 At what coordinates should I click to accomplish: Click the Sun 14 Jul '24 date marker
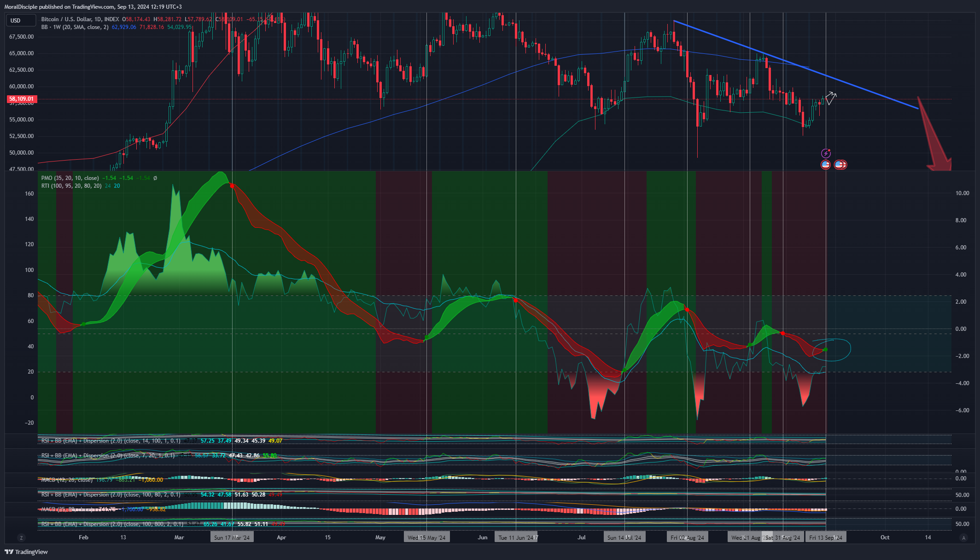tap(624, 537)
